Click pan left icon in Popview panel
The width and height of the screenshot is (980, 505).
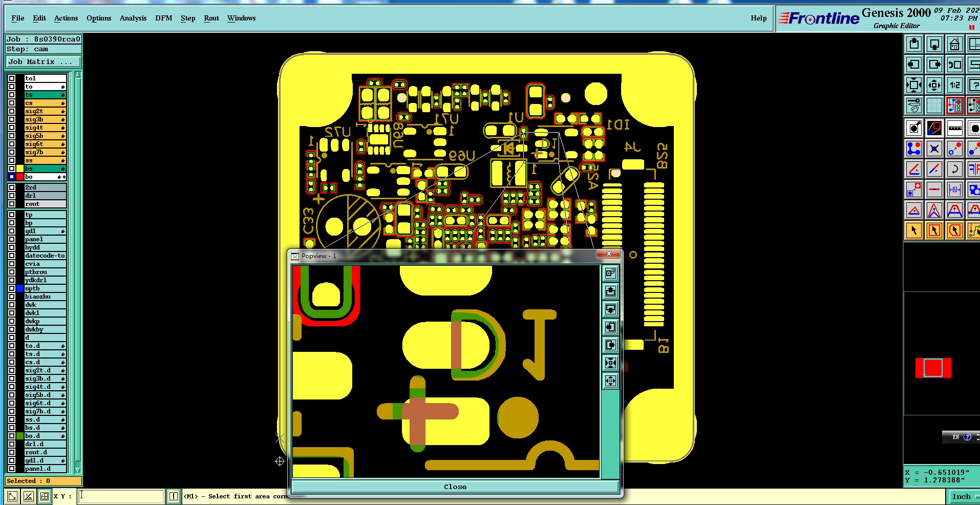[610, 327]
